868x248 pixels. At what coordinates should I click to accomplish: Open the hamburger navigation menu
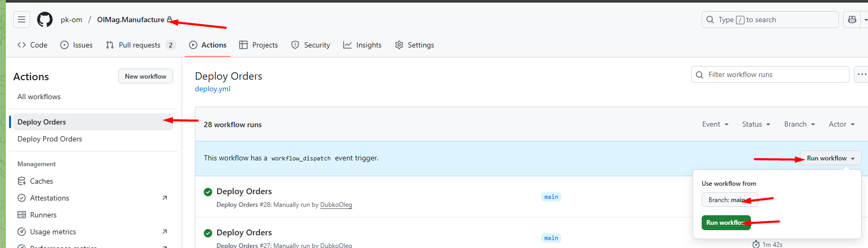(x=22, y=20)
